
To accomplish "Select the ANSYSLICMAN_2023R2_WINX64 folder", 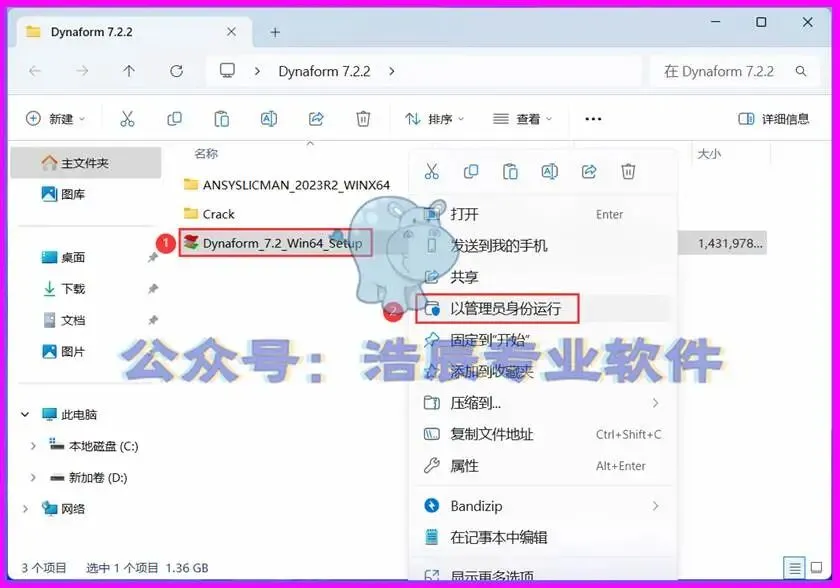I will tap(287, 185).
